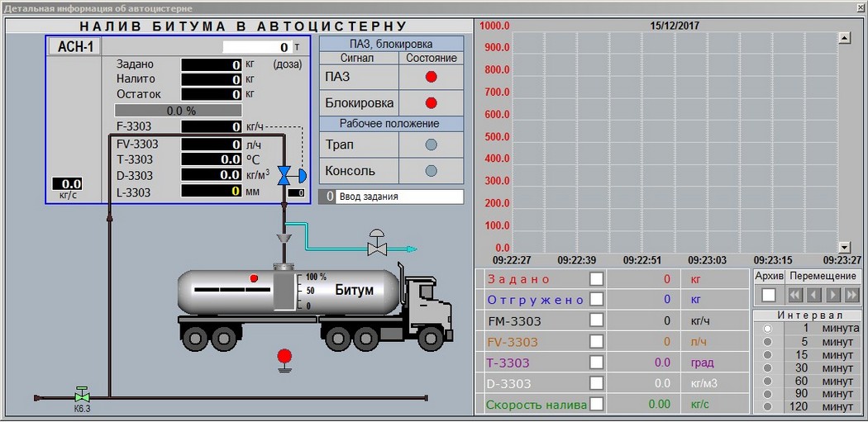Click the 0.0 кг/с speed readout
The width and height of the screenshot is (868, 422).
pos(67,183)
